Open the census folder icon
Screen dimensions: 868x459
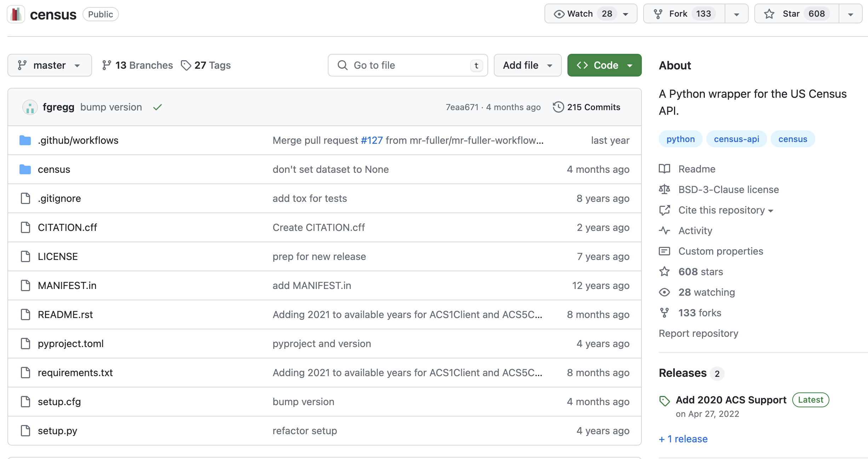coord(25,169)
